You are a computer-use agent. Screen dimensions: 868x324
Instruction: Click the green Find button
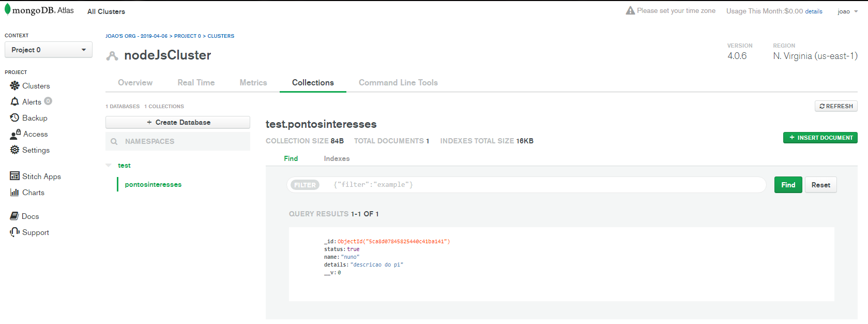click(788, 185)
